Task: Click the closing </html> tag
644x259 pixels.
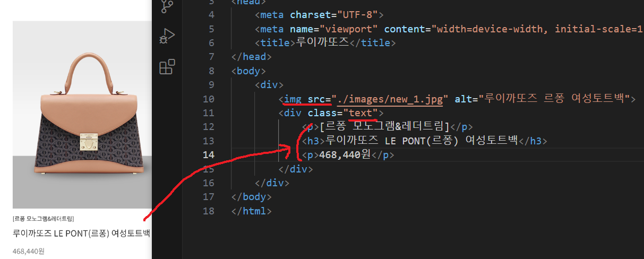Action: pos(252,211)
